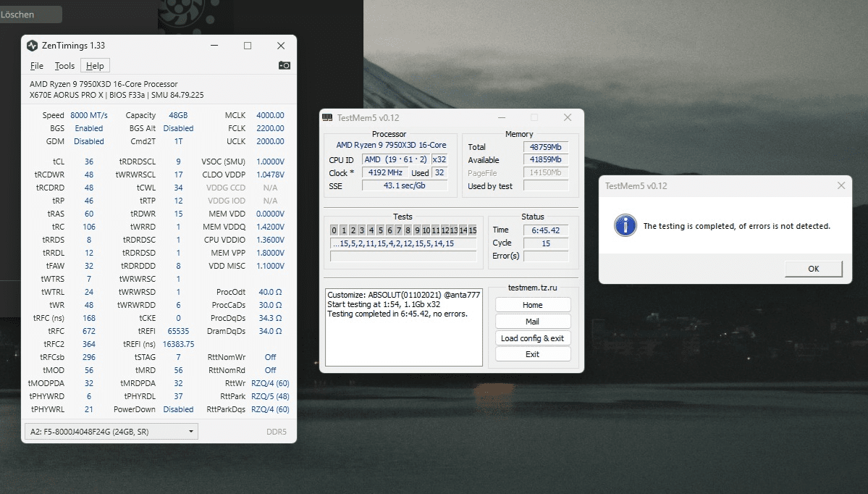Click the Home button in TestMem5
The image size is (868, 494).
[533, 305]
